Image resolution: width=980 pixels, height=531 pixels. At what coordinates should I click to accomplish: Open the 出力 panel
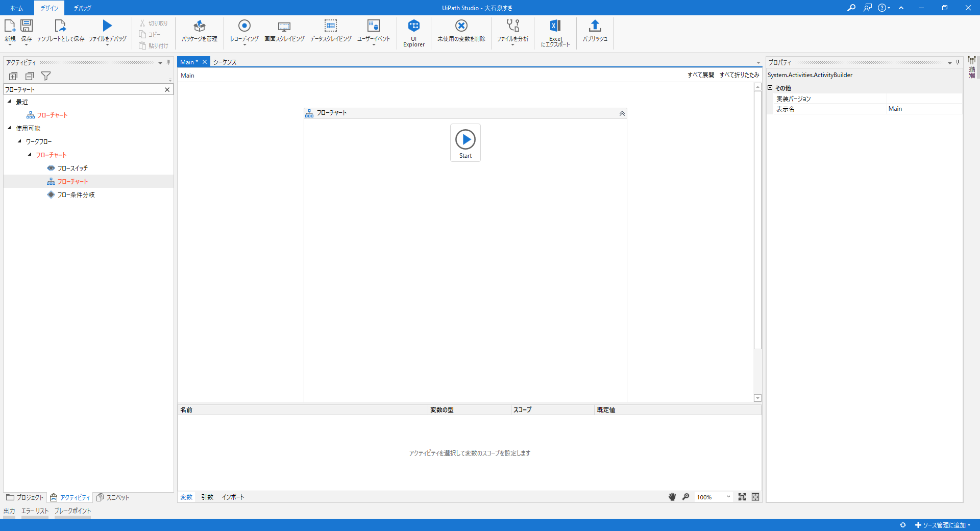click(9, 511)
